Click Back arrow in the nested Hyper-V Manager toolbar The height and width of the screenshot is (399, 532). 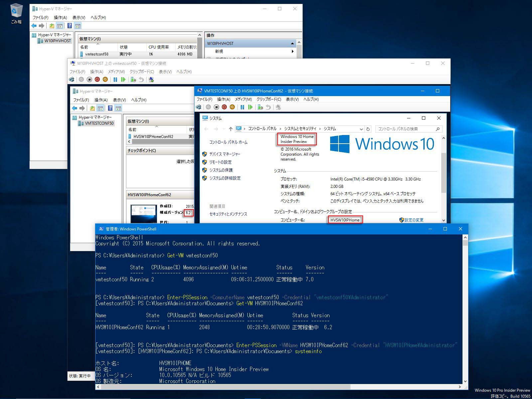click(x=74, y=108)
